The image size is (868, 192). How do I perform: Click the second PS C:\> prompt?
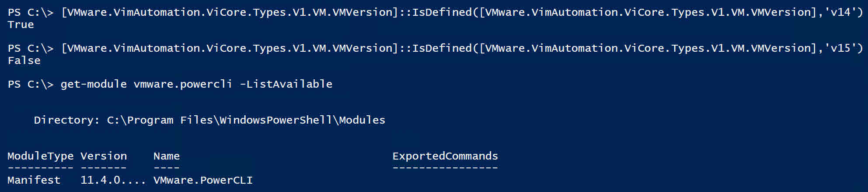pyautogui.click(x=31, y=48)
